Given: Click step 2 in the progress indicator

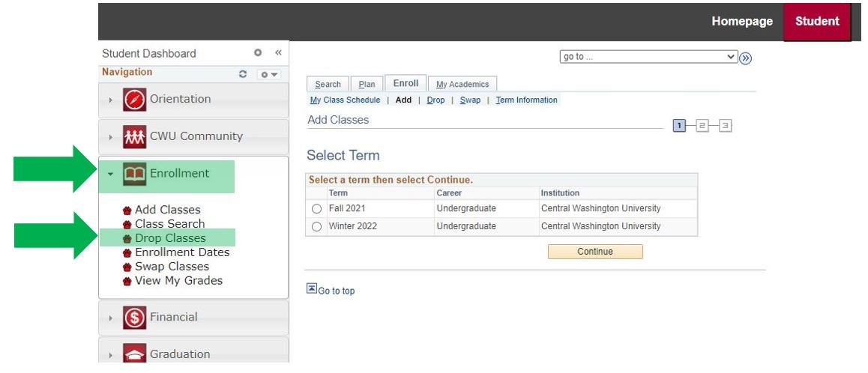Looking at the screenshot, I should (702, 126).
